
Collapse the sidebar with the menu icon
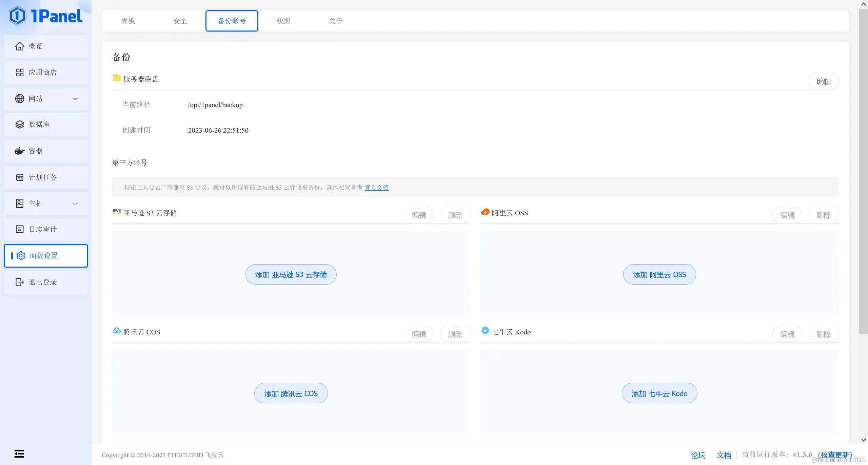click(19, 453)
